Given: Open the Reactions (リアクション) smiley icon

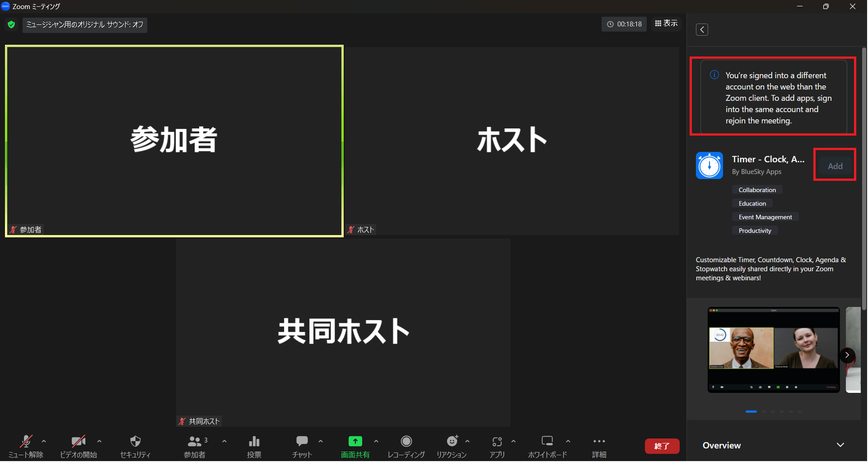Looking at the screenshot, I should click(452, 442).
